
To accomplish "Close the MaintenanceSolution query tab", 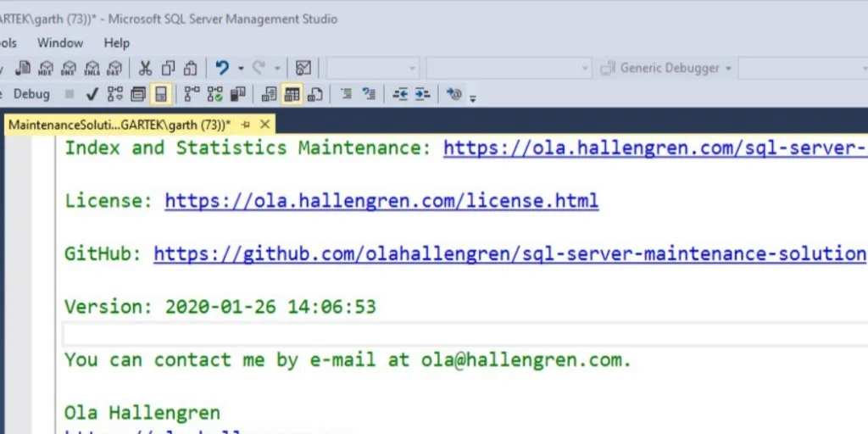I will click(264, 125).
